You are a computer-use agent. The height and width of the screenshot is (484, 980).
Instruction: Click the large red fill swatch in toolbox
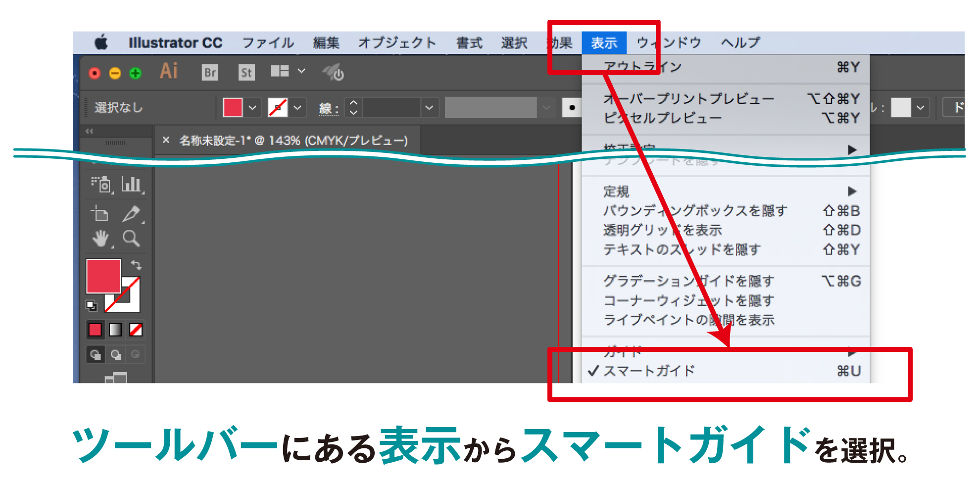103,276
